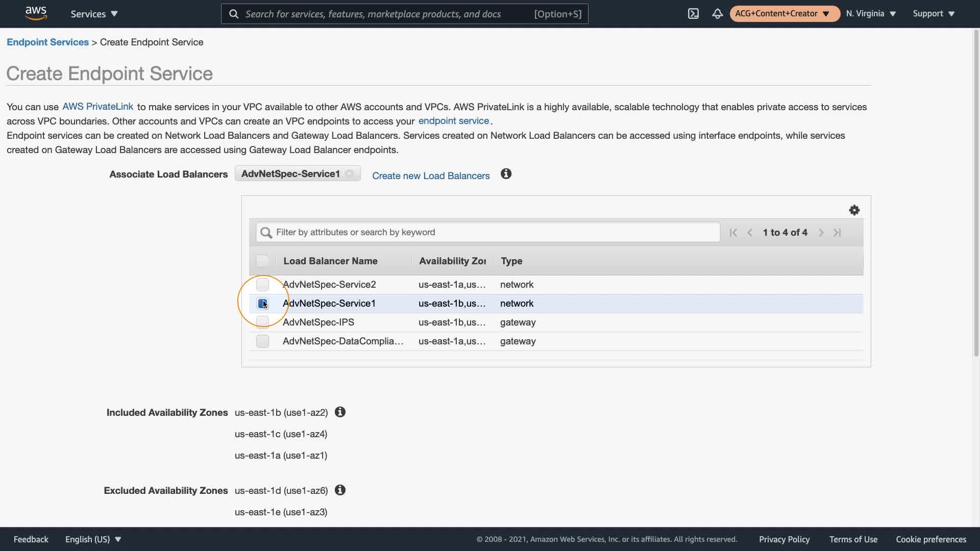Open English (US) language selector
980x551 pixels.
pos(93,539)
